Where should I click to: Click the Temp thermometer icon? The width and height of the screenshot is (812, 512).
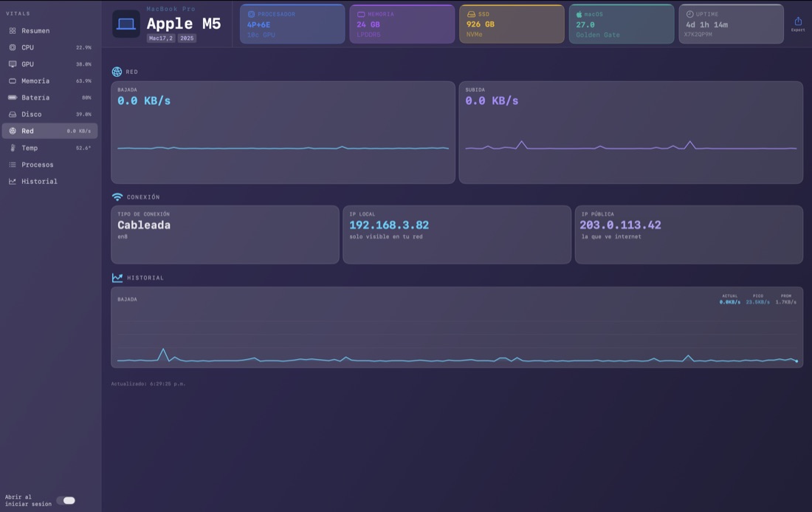[x=13, y=148]
